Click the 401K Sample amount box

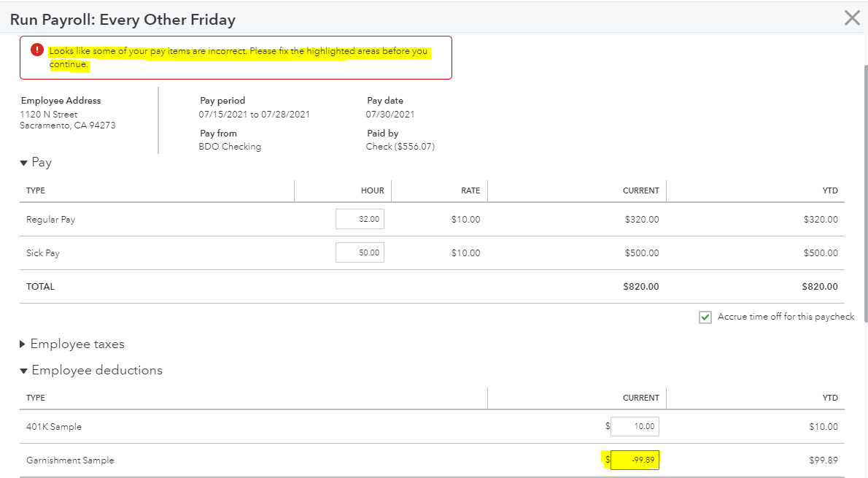[x=634, y=426]
